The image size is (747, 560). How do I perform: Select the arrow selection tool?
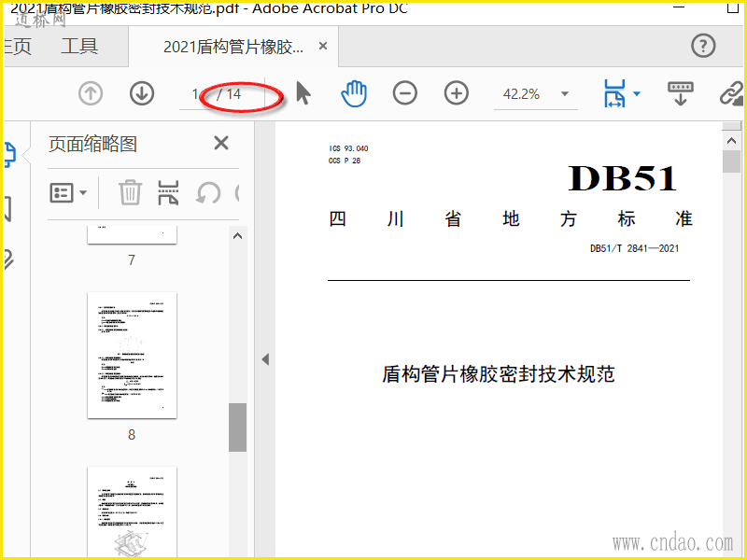coord(303,93)
